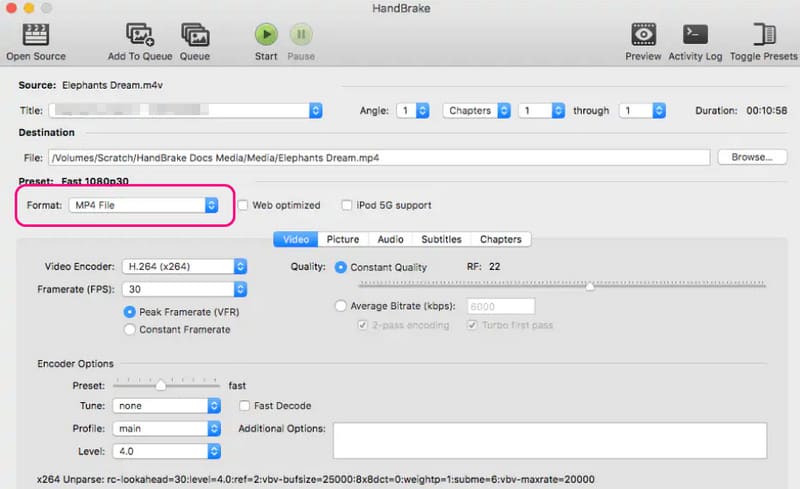The width and height of the screenshot is (800, 489).
Task: Click the Pause toolbar button
Action: 301,35
